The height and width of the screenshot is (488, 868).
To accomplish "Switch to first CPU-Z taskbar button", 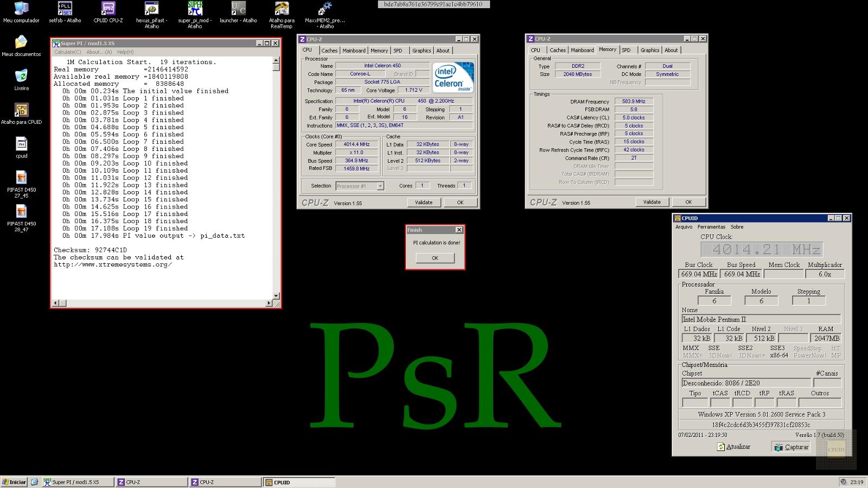I will (x=151, y=482).
